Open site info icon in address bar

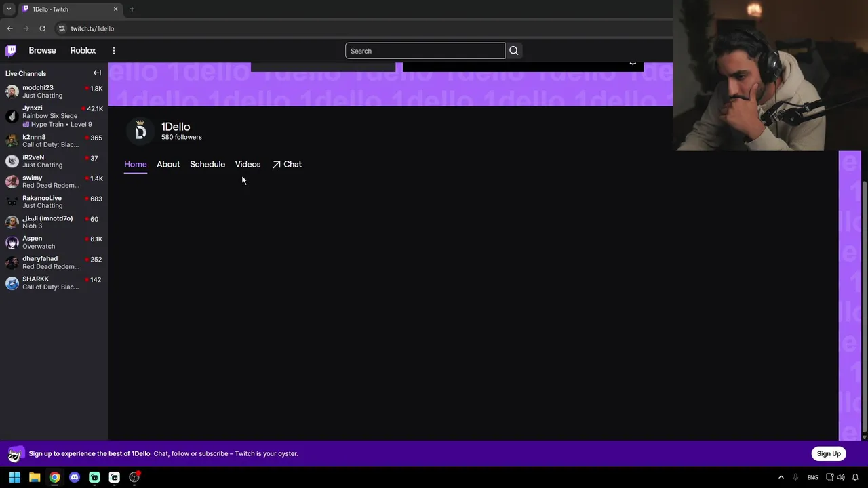(x=62, y=28)
